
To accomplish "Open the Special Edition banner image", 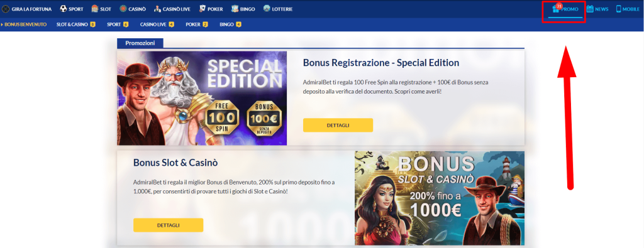I will [x=202, y=98].
